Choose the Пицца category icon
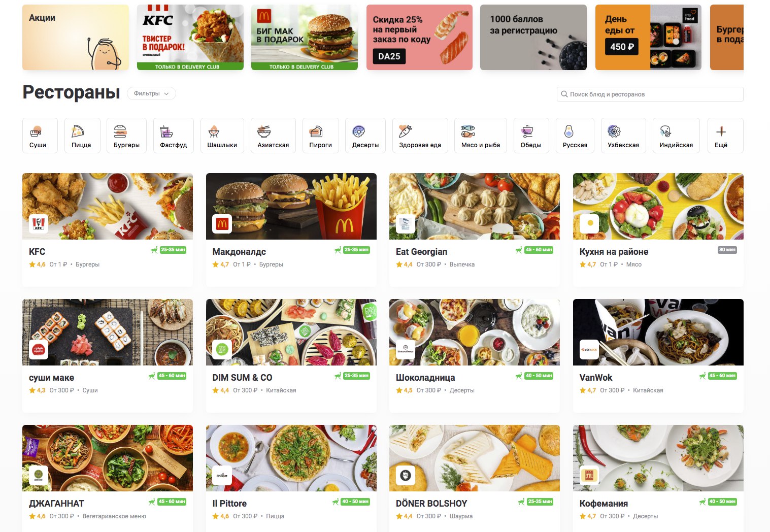770x532 pixels. (77, 131)
